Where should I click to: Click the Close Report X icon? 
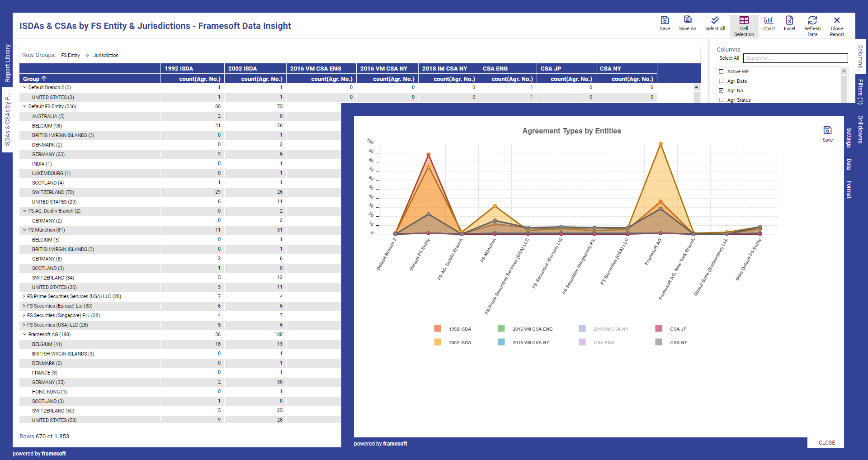click(837, 20)
